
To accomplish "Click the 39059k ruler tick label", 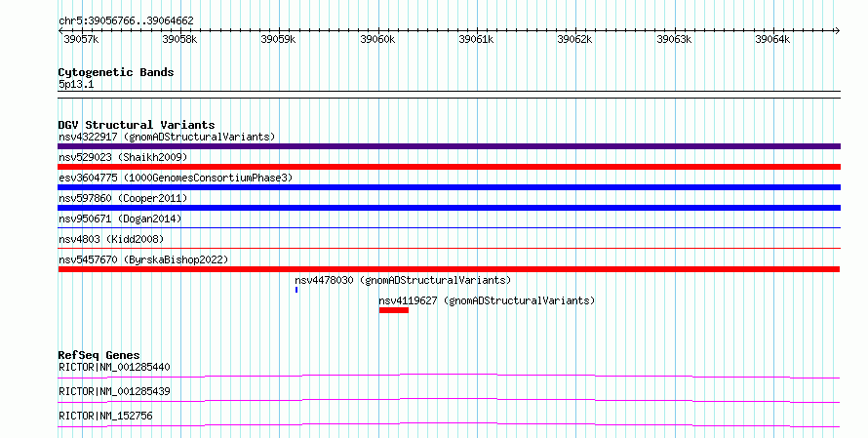I will [x=278, y=40].
